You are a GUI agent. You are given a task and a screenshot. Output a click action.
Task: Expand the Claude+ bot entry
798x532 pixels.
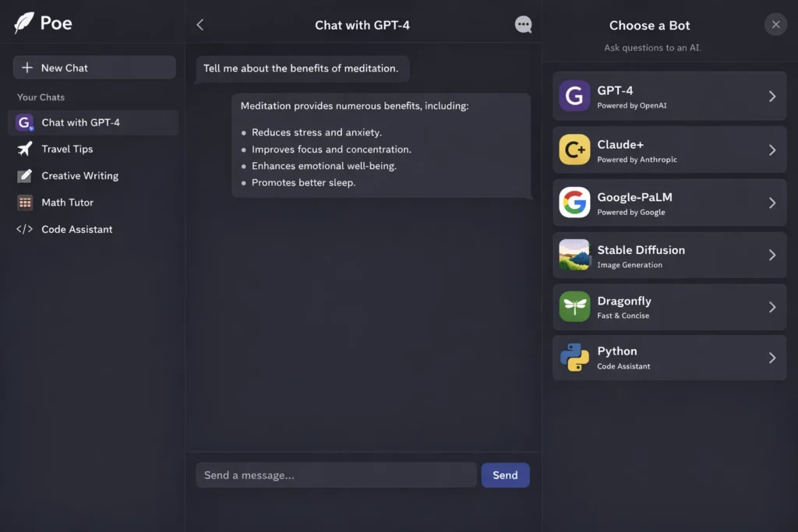click(771, 149)
